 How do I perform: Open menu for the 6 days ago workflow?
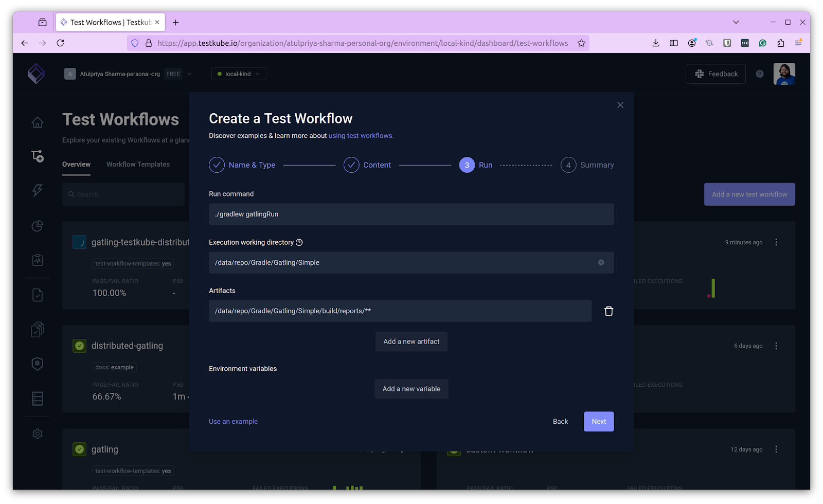click(x=776, y=346)
